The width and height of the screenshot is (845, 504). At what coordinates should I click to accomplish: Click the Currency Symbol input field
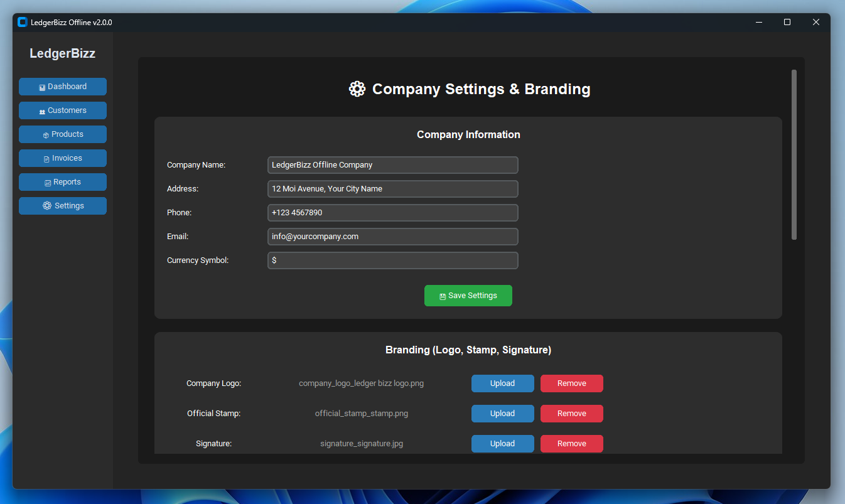(392, 260)
